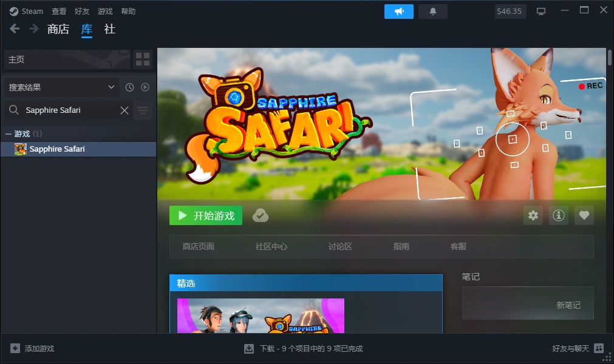The width and height of the screenshot is (614, 364).
Task: Open the 客服 link
Action: coord(458,246)
